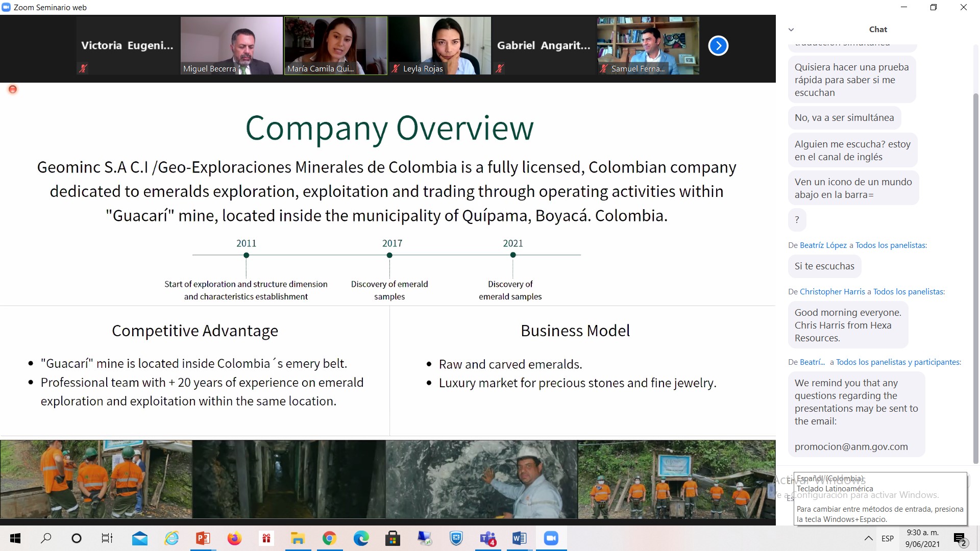This screenshot has height=551, width=980.
Task: Open Internet Explorer from taskbar
Action: click(171, 538)
